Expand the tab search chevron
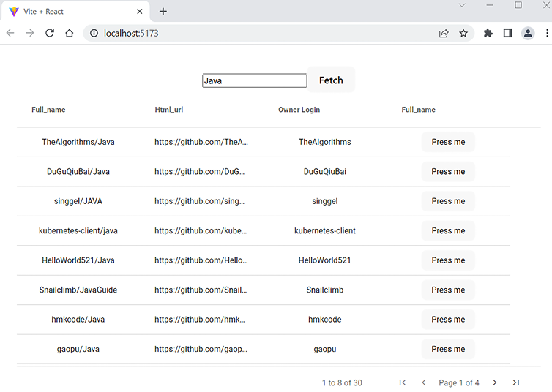 pyautogui.click(x=462, y=5)
